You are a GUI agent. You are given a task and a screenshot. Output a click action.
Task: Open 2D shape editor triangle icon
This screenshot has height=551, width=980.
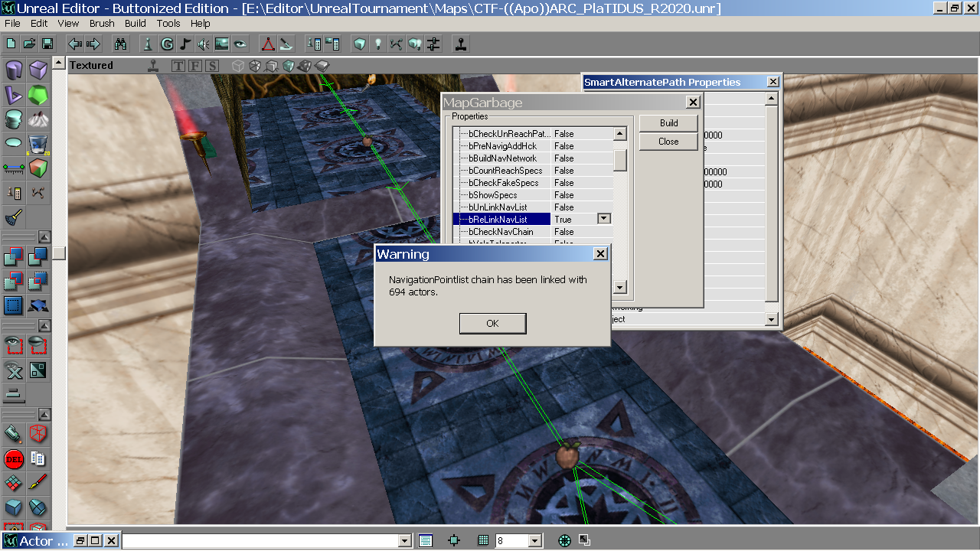267,44
